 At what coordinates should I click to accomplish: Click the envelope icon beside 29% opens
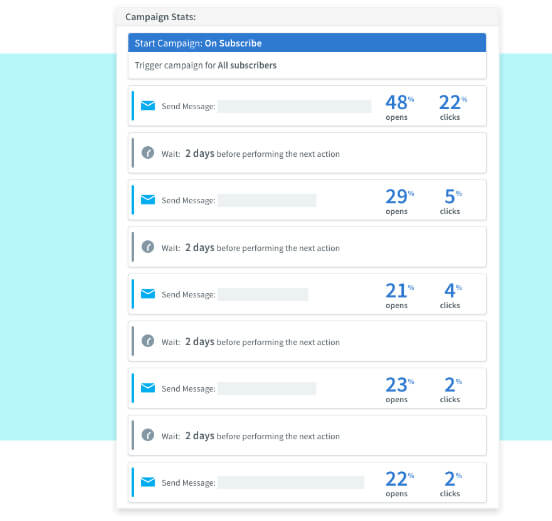(x=148, y=200)
